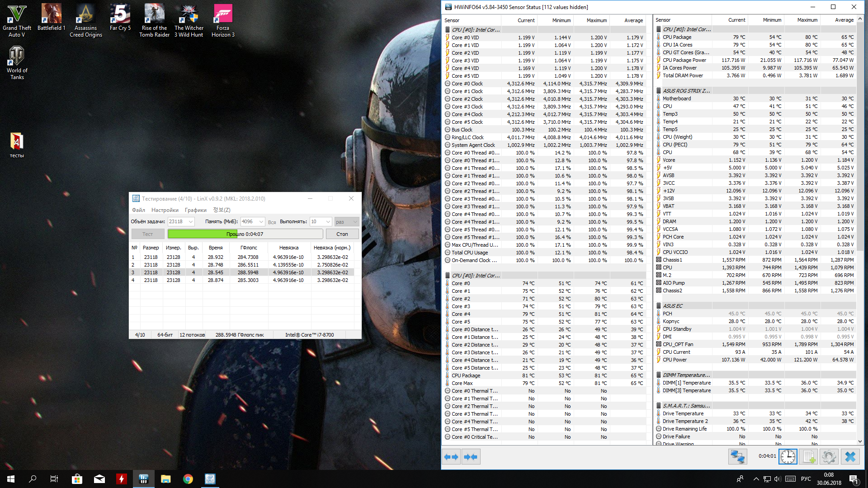This screenshot has width=868, height=488.
Task: Open the memory 4096 MiB dropdown
Action: (x=261, y=221)
